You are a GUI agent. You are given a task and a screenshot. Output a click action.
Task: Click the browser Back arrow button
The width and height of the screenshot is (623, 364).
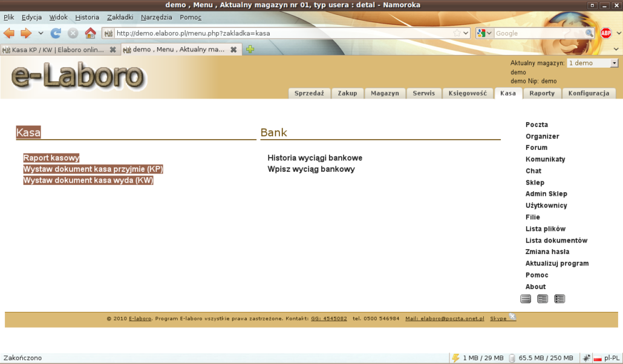9,33
